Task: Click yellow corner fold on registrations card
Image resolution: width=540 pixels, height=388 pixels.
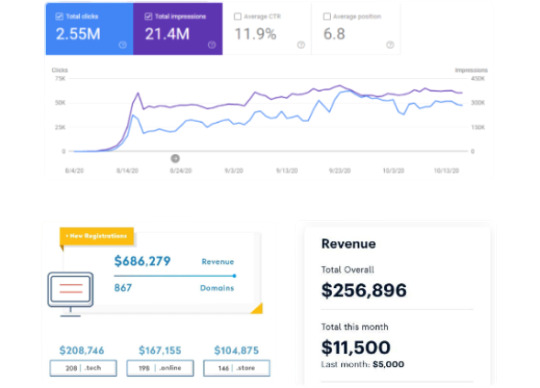Action: click(x=257, y=308)
